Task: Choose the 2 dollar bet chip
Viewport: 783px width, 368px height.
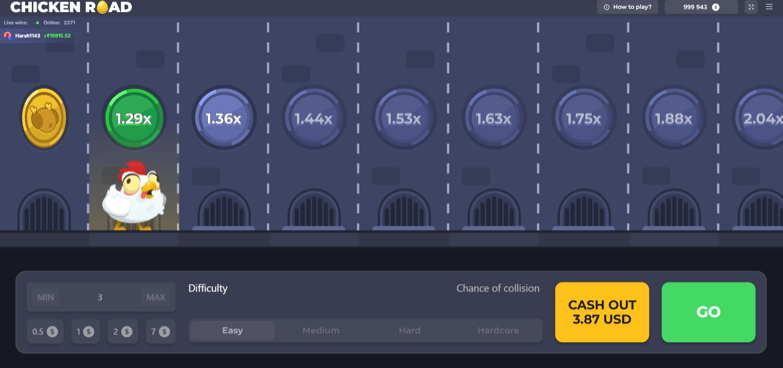Action: [x=122, y=332]
